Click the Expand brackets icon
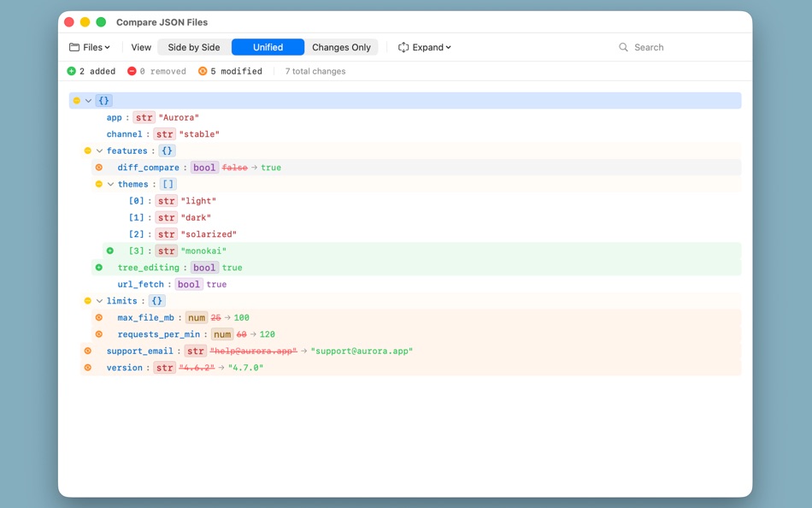812x508 pixels. click(x=403, y=47)
